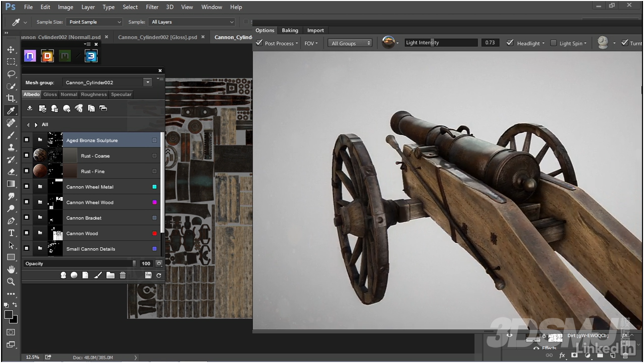Image resolution: width=644 pixels, height=363 pixels.
Task: Select the Quick Selection tool
Action: [x=11, y=86]
